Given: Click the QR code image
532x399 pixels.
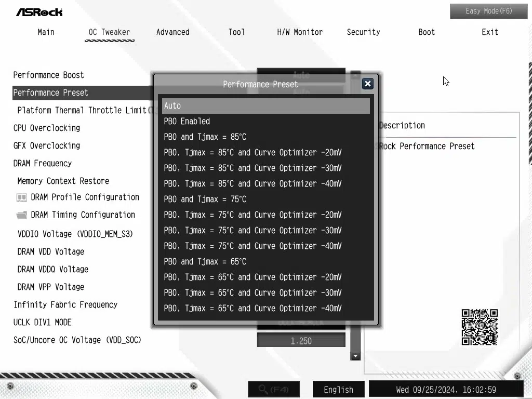Looking at the screenshot, I should click(480, 327).
